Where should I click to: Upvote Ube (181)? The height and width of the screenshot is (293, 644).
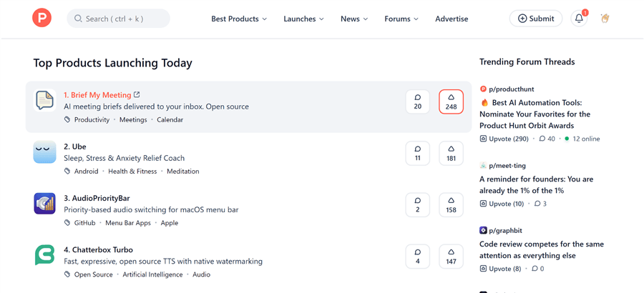(x=451, y=153)
